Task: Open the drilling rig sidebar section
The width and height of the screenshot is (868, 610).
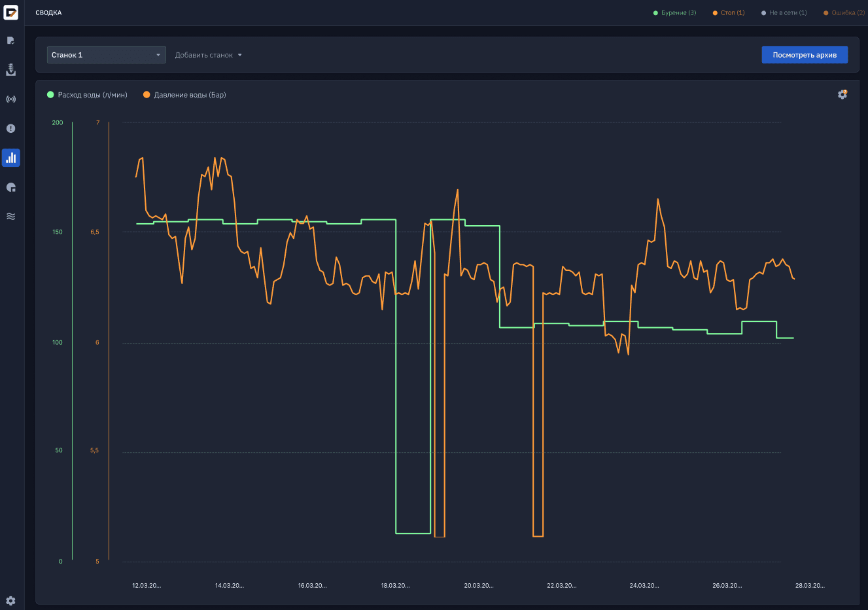Action: (x=11, y=69)
